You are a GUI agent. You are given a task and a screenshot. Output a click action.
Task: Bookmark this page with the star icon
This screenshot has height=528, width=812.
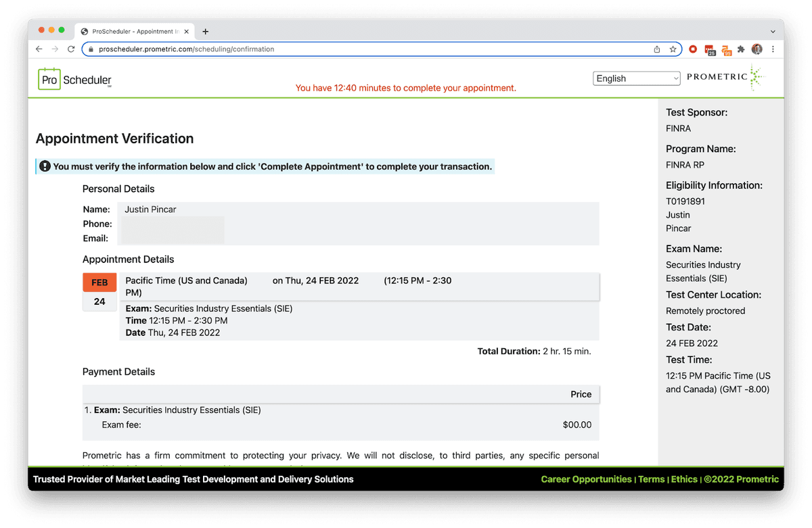673,49
